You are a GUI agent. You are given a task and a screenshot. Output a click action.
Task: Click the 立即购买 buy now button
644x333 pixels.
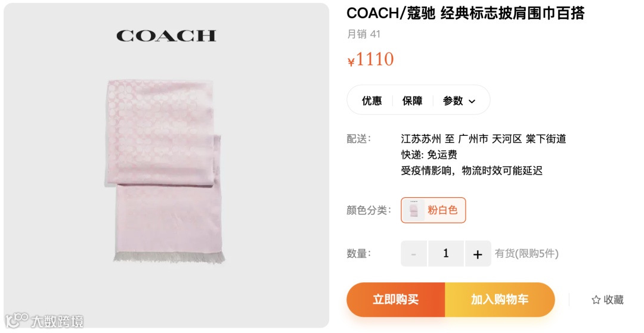point(395,300)
